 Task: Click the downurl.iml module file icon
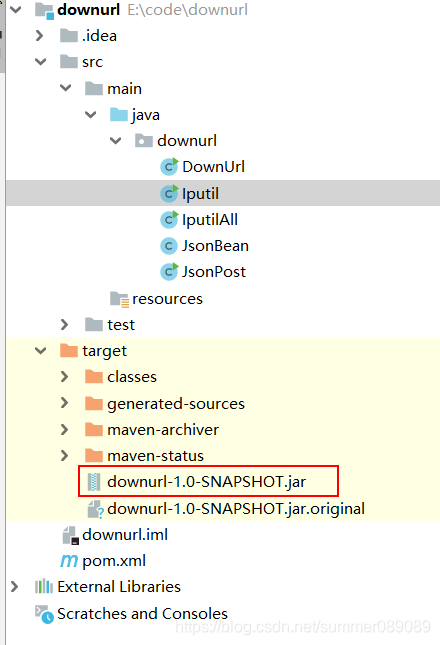click(70, 536)
